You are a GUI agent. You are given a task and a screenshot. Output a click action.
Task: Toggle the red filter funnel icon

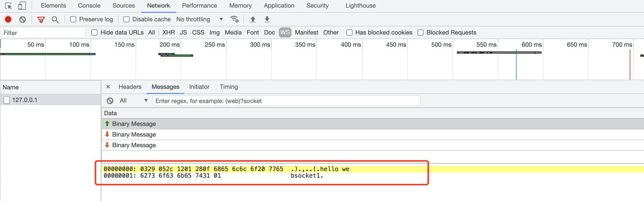click(41, 19)
